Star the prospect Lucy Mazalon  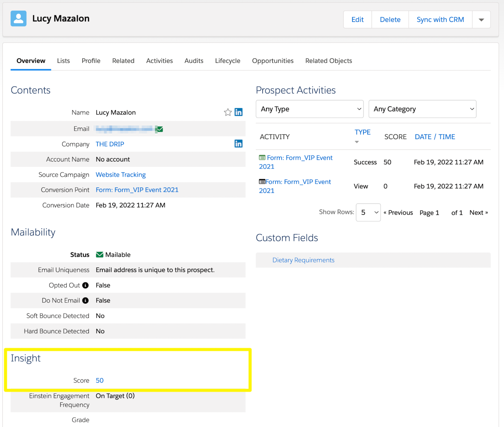point(228,112)
